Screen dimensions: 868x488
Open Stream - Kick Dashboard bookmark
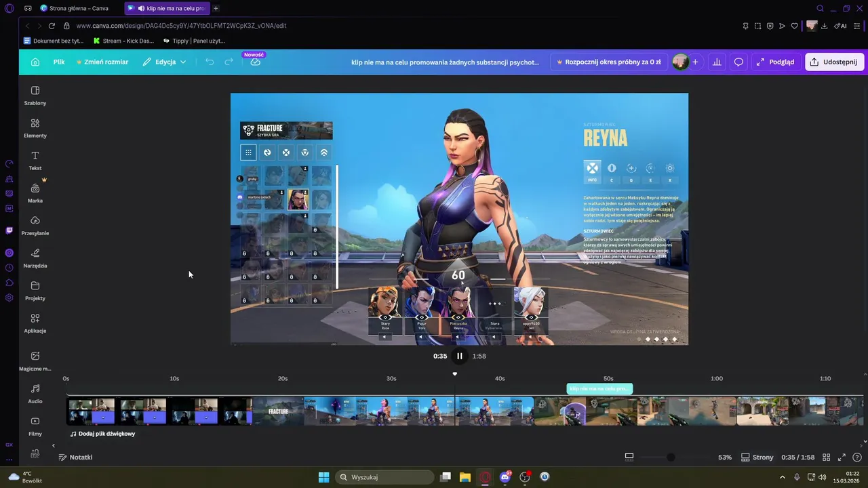point(123,41)
